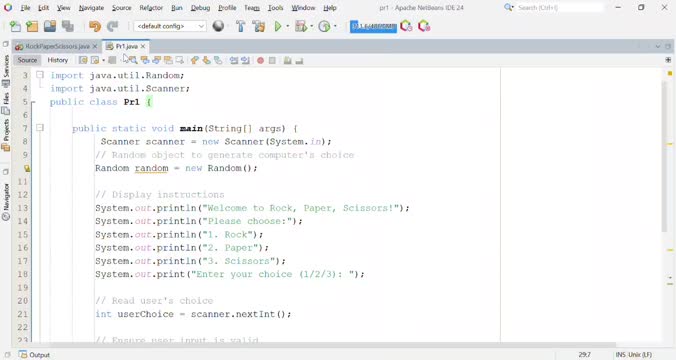Click the horizontal editor scrollbar
This screenshot has width=676, height=360.
pyautogui.click(x=332, y=344)
